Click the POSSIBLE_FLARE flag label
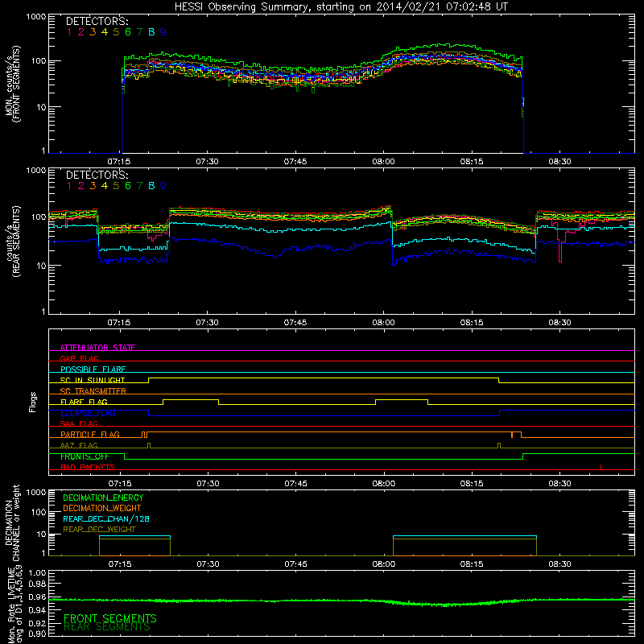The height and width of the screenshot is (644, 644). pos(93,369)
